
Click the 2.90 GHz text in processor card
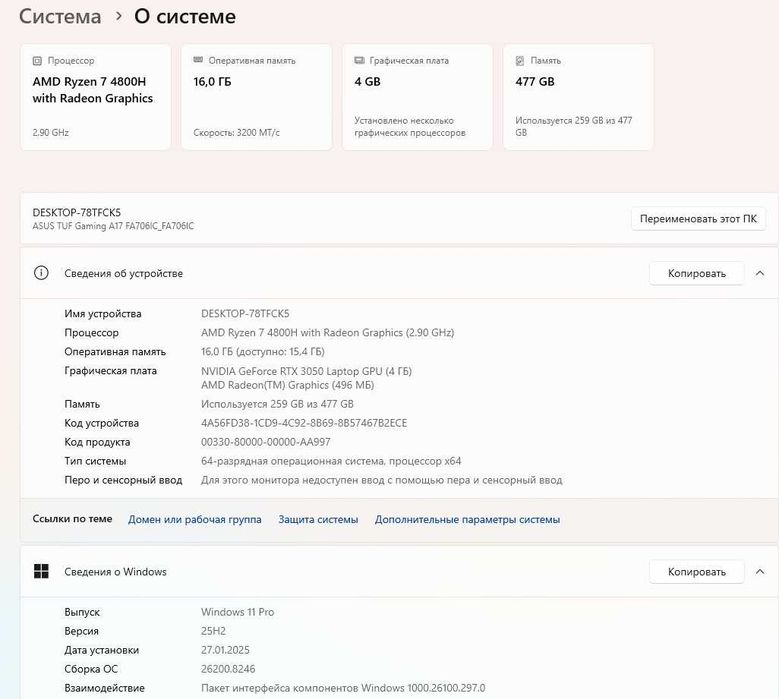point(50,133)
